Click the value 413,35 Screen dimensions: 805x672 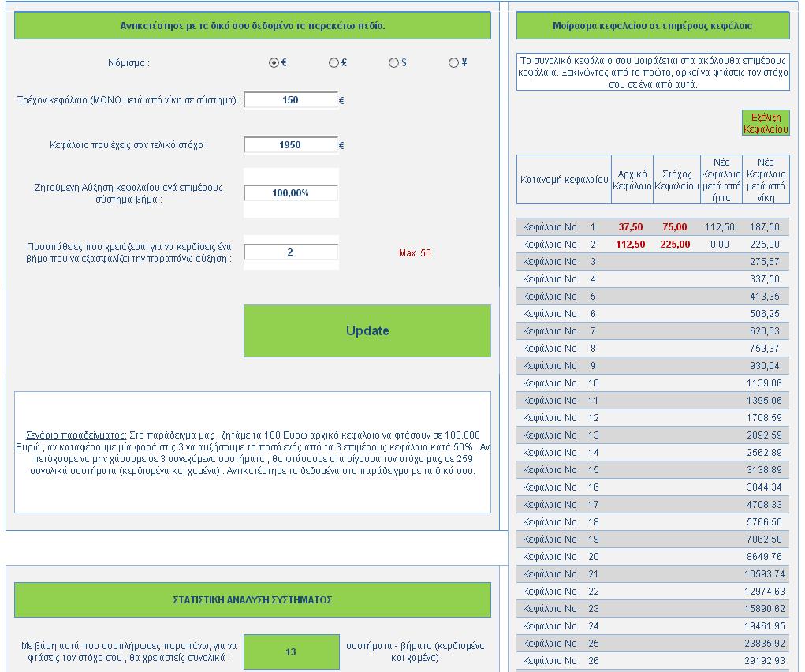coord(765,297)
